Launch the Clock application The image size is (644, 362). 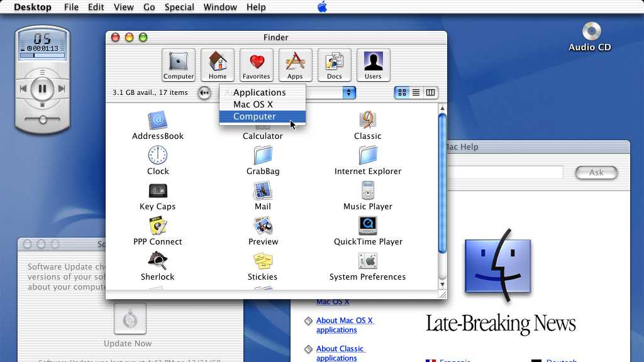coord(158,156)
